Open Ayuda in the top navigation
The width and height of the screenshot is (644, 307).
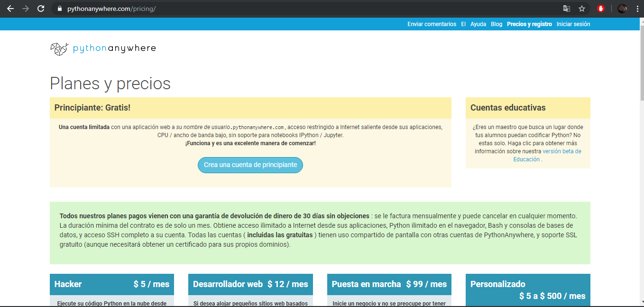(x=478, y=24)
